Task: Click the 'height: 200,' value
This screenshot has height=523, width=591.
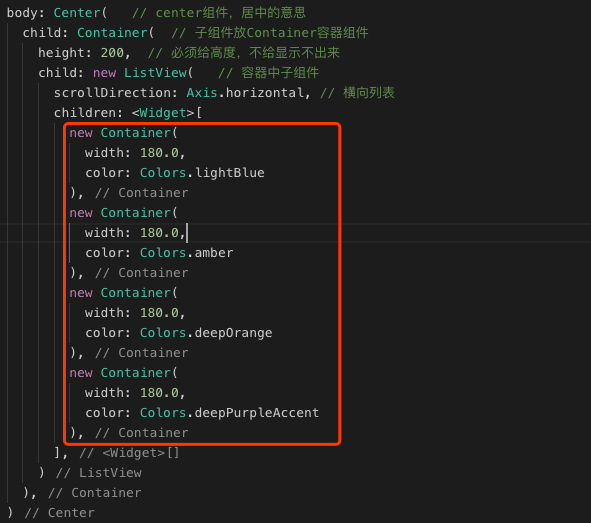Action: pyautogui.click(x=84, y=53)
